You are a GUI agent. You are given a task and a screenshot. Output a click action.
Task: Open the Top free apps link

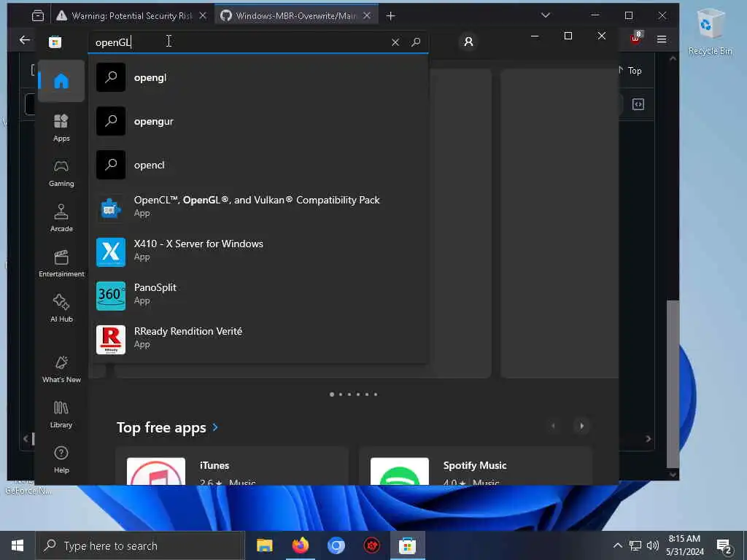pyautogui.click(x=167, y=427)
